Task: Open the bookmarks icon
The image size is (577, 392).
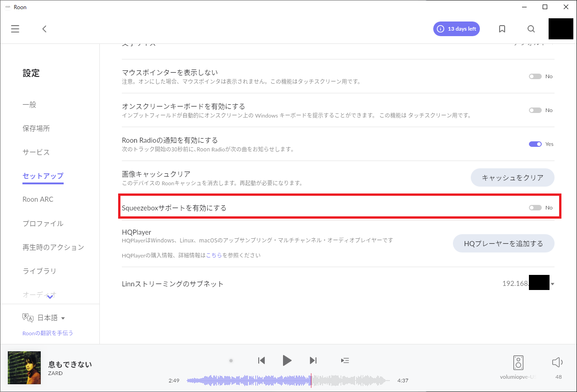Action: [x=502, y=29]
